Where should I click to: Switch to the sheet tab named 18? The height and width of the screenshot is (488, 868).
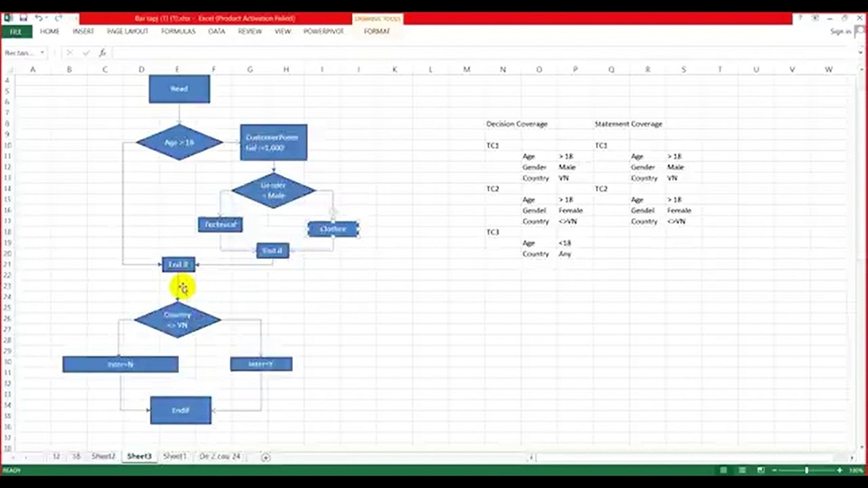(76, 457)
